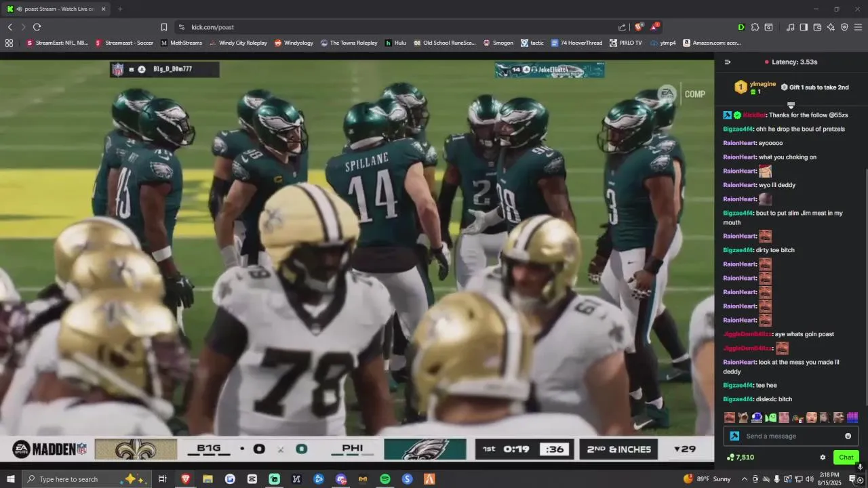868x488 pixels.
Task: Open the Brave Shields lion icon
Action: [639, 27]
